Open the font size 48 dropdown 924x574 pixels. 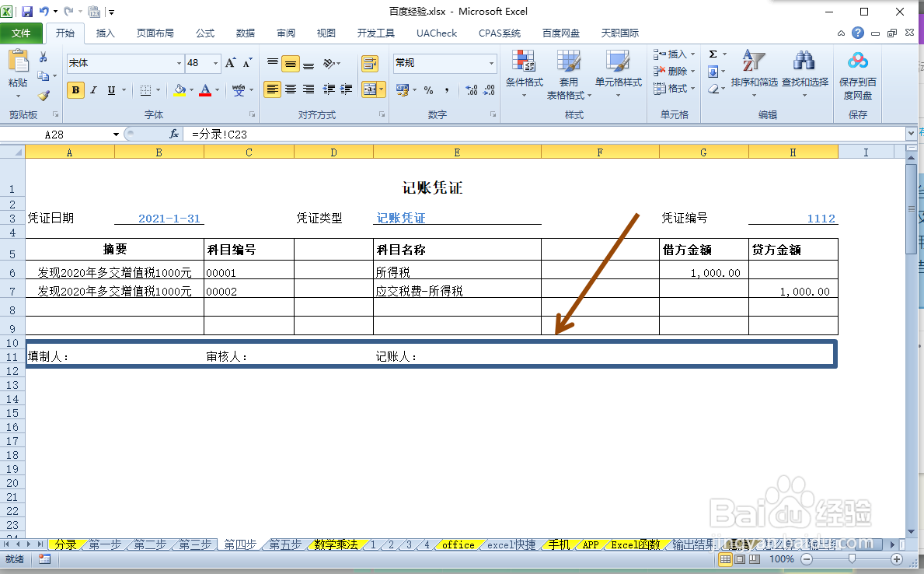(216, 63)
